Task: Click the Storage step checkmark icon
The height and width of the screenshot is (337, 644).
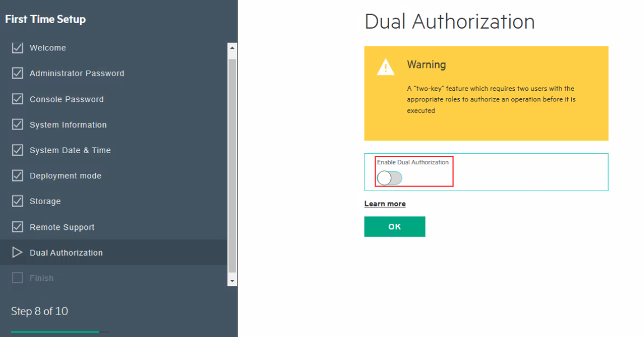Action: pos(17,201)
